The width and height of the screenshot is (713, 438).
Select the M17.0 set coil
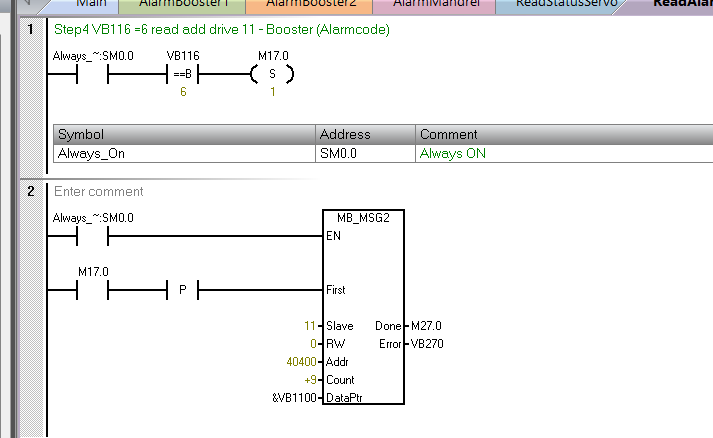click(x=270, y=75)
